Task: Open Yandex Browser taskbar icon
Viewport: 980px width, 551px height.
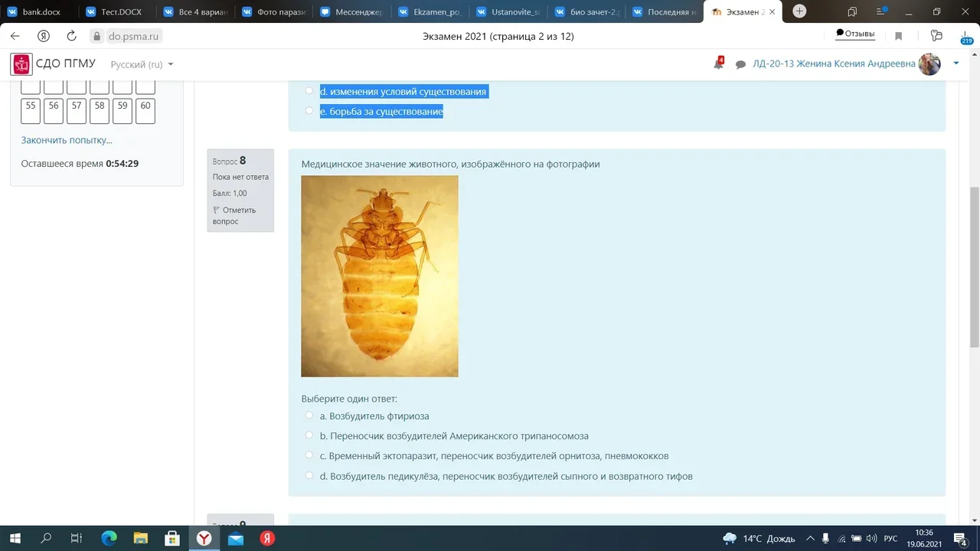Action: (204, 538)
